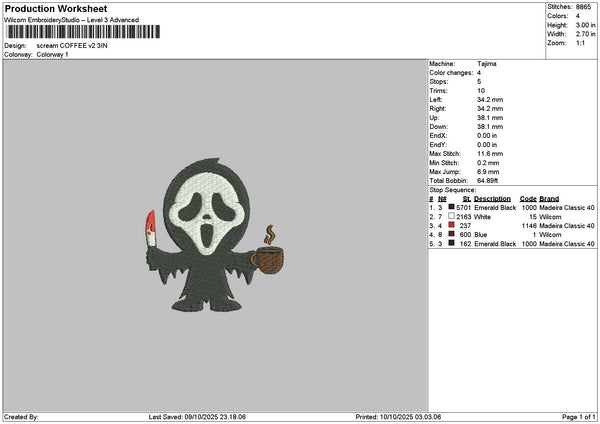Click the Machine value 'Tajima'
This screenshot has height=424, width=600.
(487, 64)
